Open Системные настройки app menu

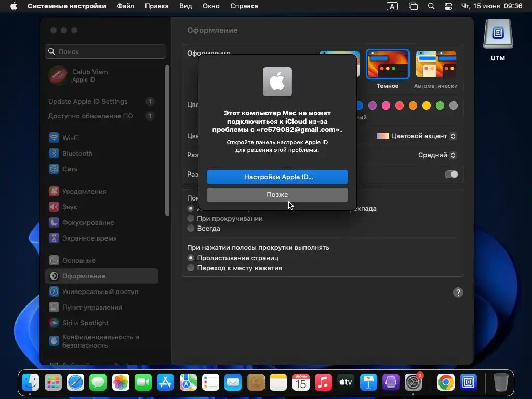(67, 6)
